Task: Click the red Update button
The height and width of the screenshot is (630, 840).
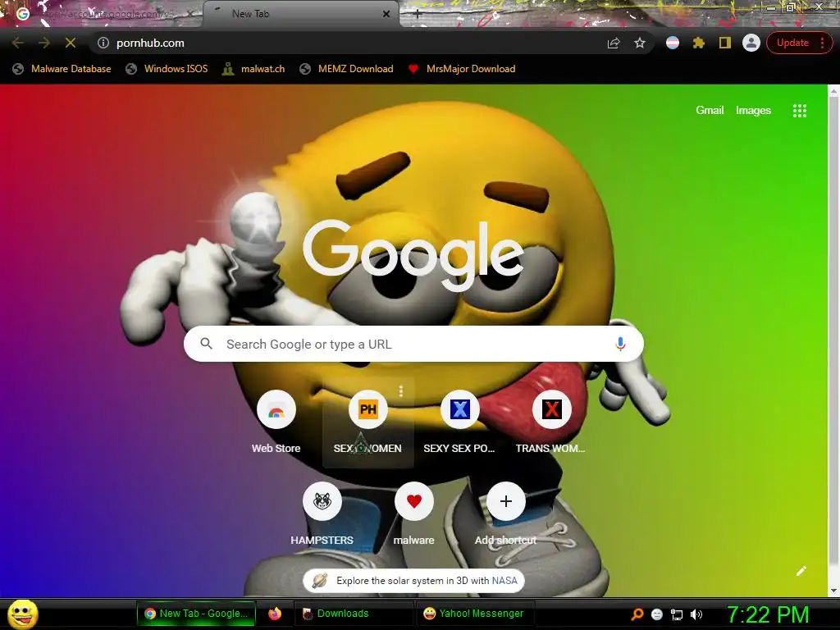Action: [x=793, y=43]
